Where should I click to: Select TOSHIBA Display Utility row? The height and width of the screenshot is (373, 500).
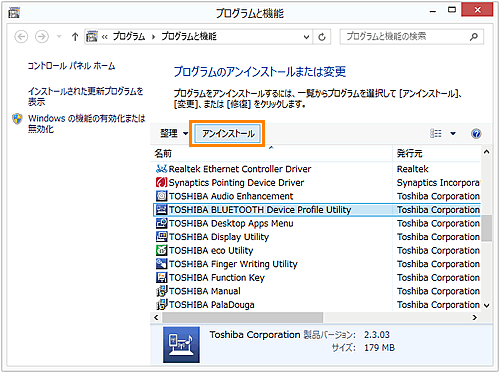[317, 237]
